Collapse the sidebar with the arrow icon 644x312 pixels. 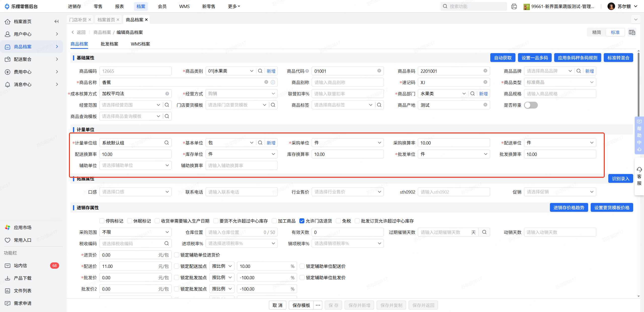57,21
